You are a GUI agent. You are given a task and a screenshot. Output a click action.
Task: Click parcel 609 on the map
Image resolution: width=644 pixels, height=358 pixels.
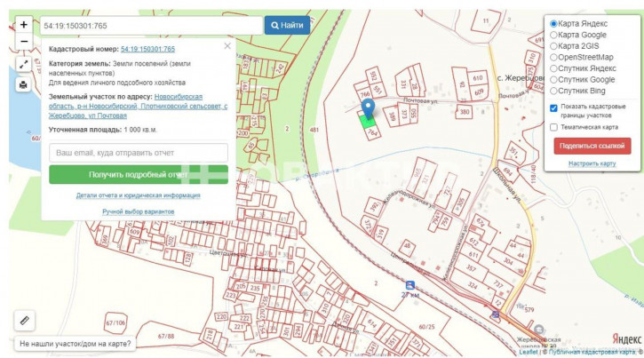(480, 92)
